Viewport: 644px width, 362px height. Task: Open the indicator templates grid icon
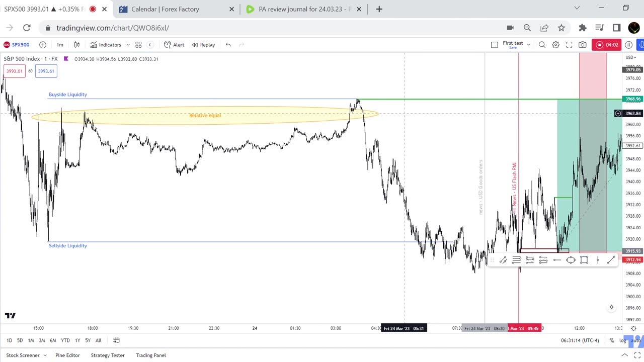[138, 45]
